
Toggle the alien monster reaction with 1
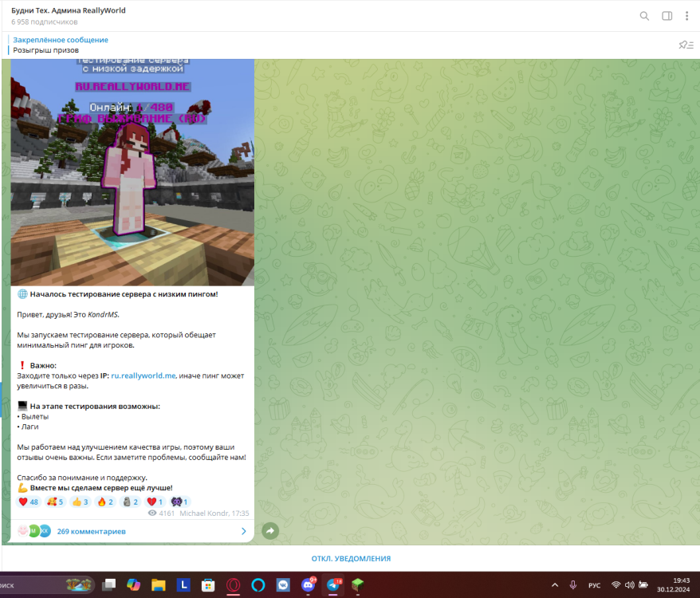[x=179, y=502]
